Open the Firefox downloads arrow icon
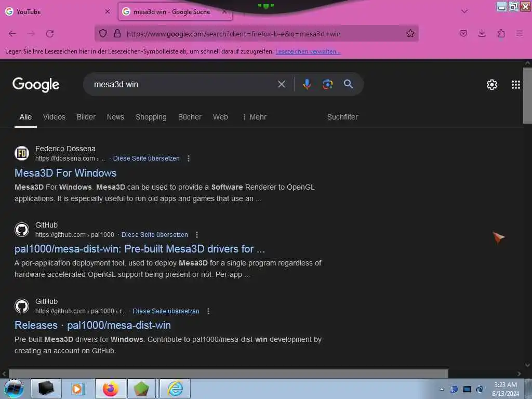This screenshot has width=532, height=399. (x=482, y=33)
